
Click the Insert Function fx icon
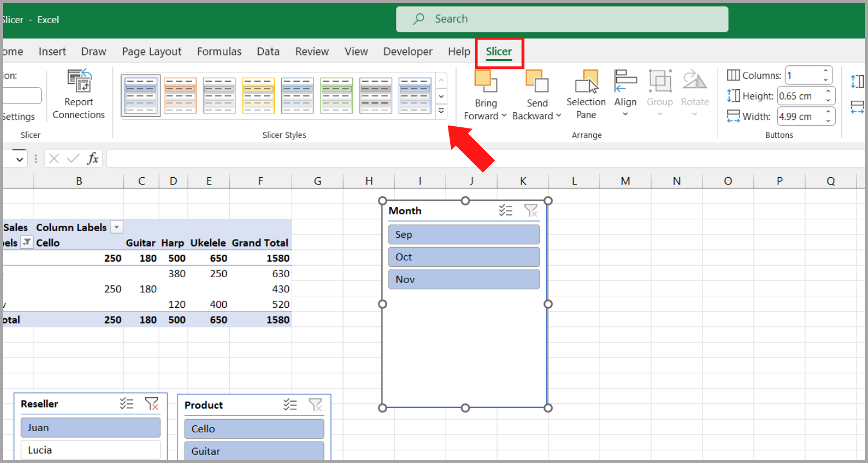93,158
